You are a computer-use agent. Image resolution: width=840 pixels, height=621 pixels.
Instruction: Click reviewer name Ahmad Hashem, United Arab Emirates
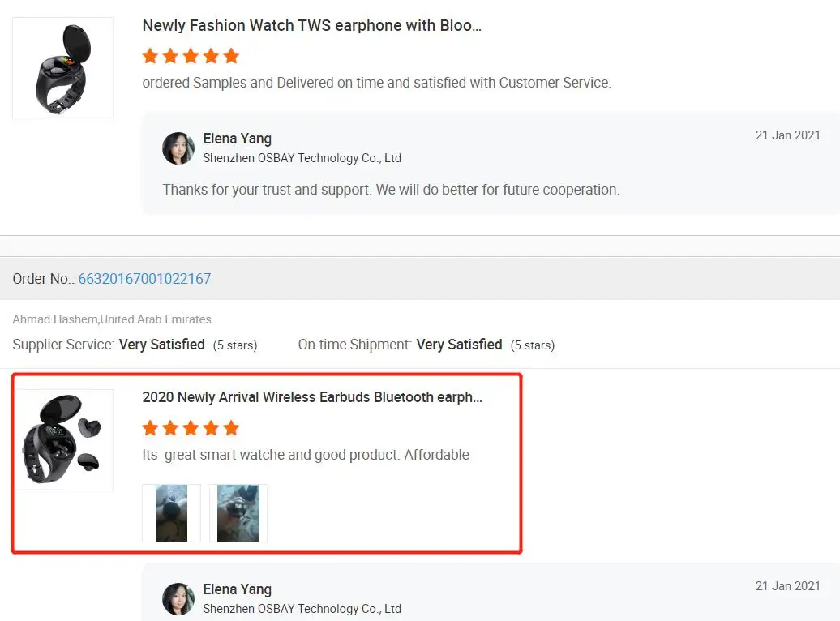coord(112,319)
